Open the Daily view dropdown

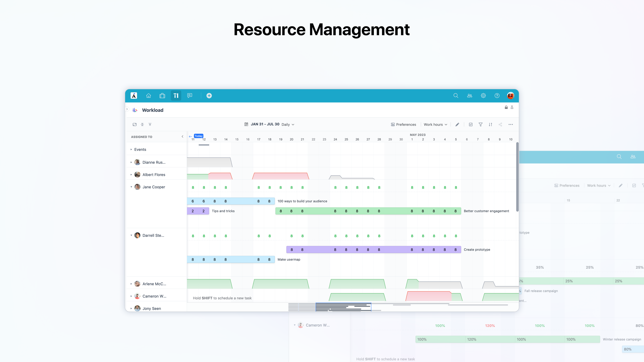(x=288, y=124)
